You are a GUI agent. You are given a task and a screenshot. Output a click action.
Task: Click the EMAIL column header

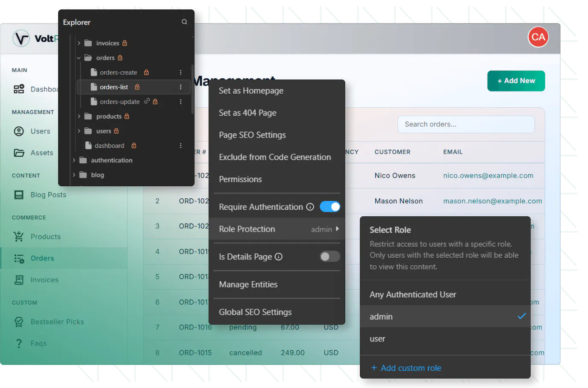tap(453, 152)
